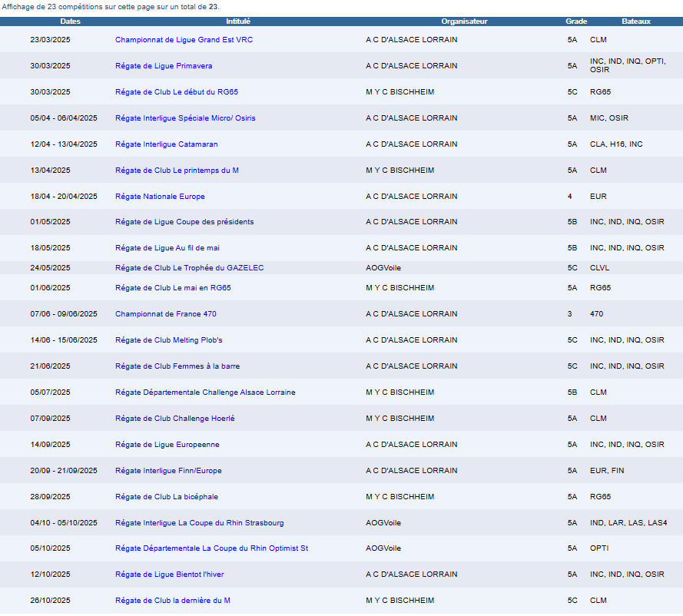This screenshot has height=616, width=683.
Task: Open Régate de Club Le printemps du M
Action: coord(177,171)
